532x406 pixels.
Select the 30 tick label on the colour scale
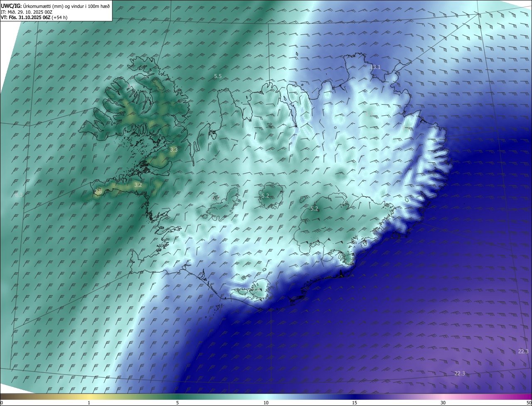pyautogui.click(x=443, y=403)
